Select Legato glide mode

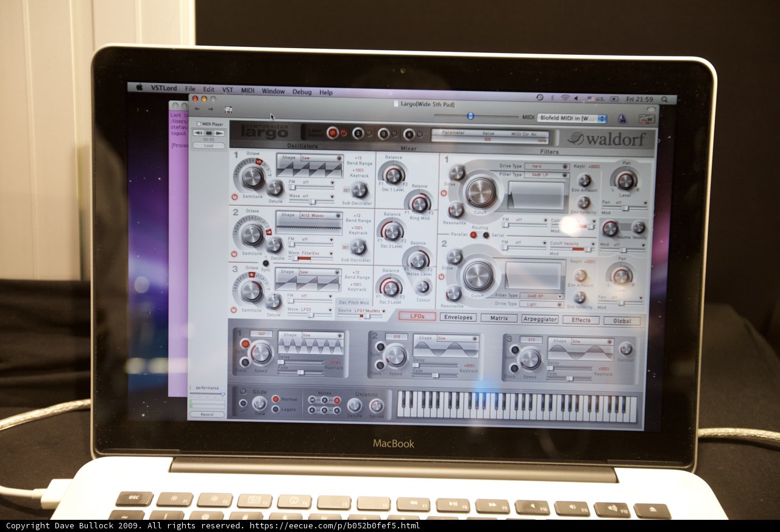point(275,409)
